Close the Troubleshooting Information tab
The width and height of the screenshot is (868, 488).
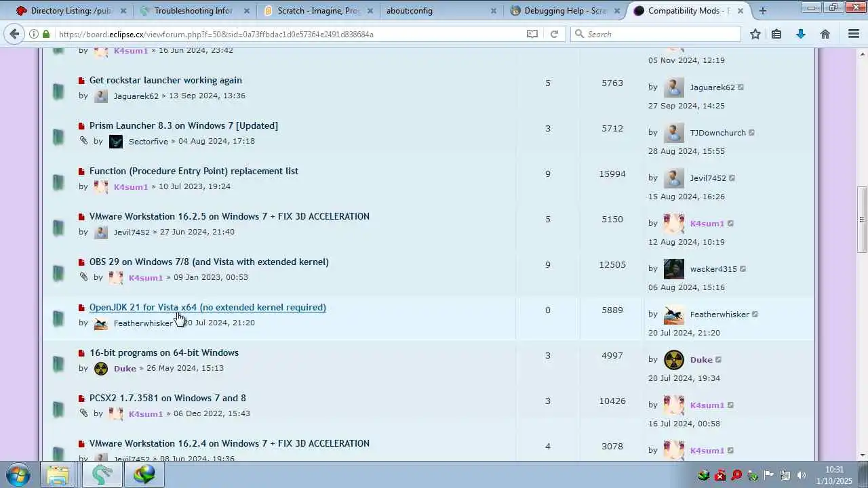[x=247, y=11]
